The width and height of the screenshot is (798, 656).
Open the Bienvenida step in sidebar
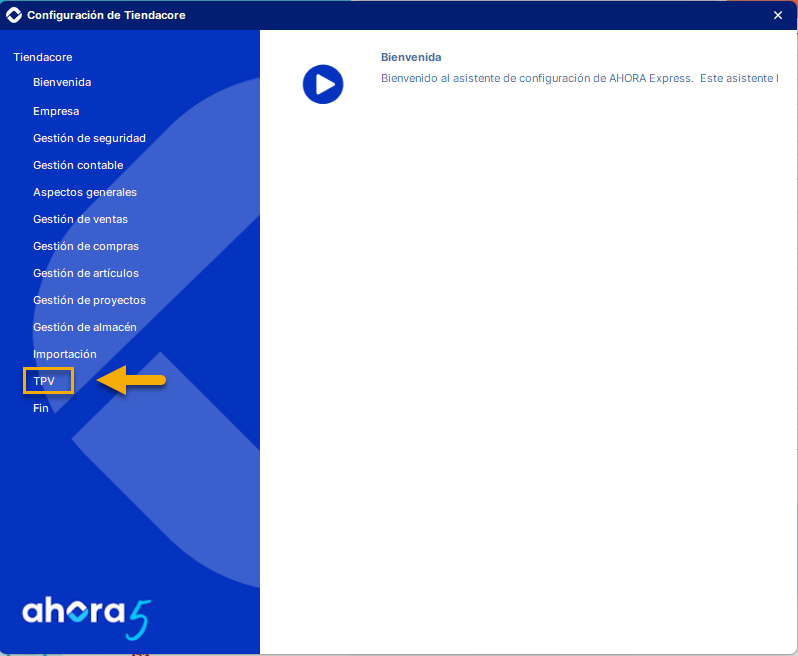62,82
